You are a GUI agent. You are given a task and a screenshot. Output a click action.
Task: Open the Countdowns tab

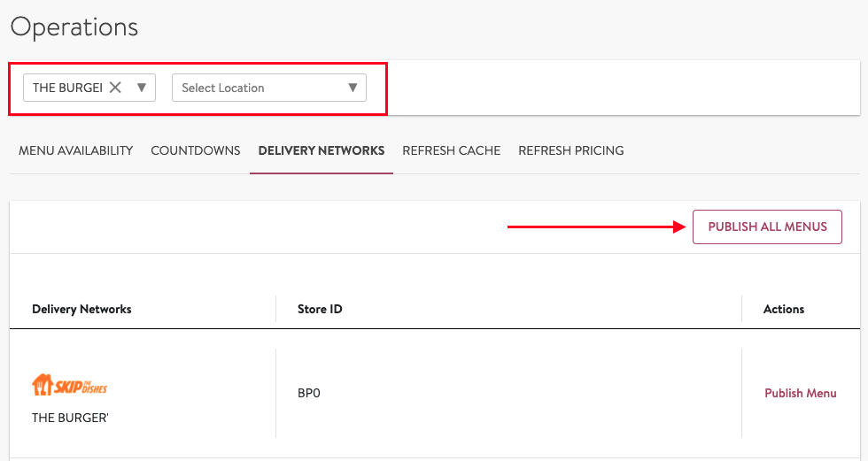click(x=196, y=150)
